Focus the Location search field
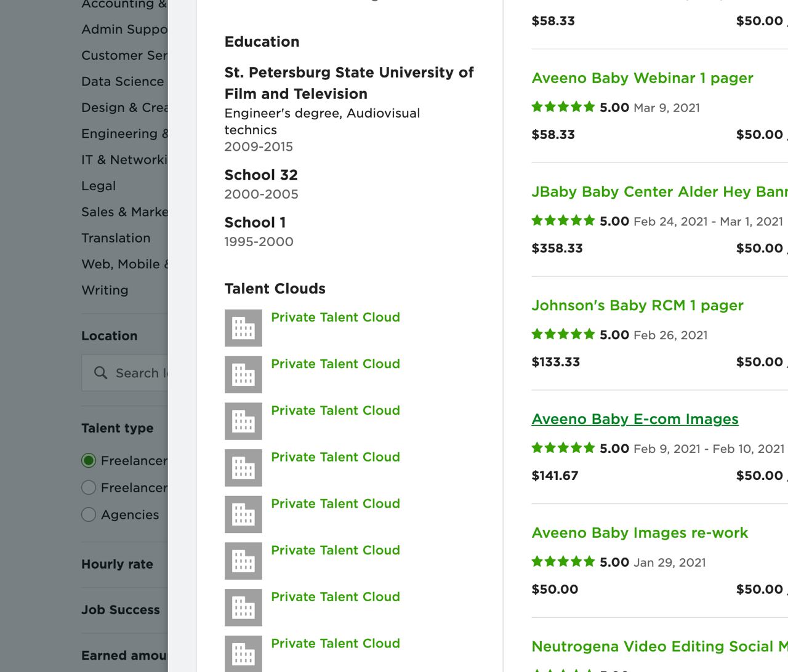Screen dimensions: 788x672 click(x=124, y=373)
